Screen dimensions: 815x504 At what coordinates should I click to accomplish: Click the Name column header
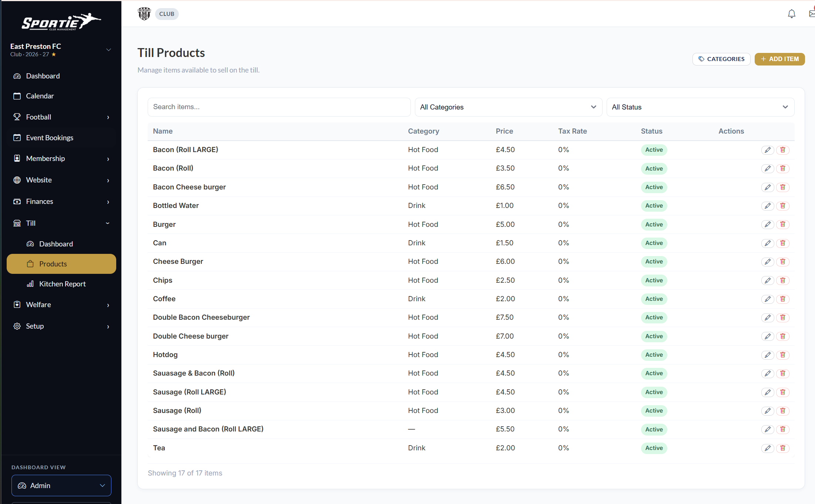[x=162, y=131]
